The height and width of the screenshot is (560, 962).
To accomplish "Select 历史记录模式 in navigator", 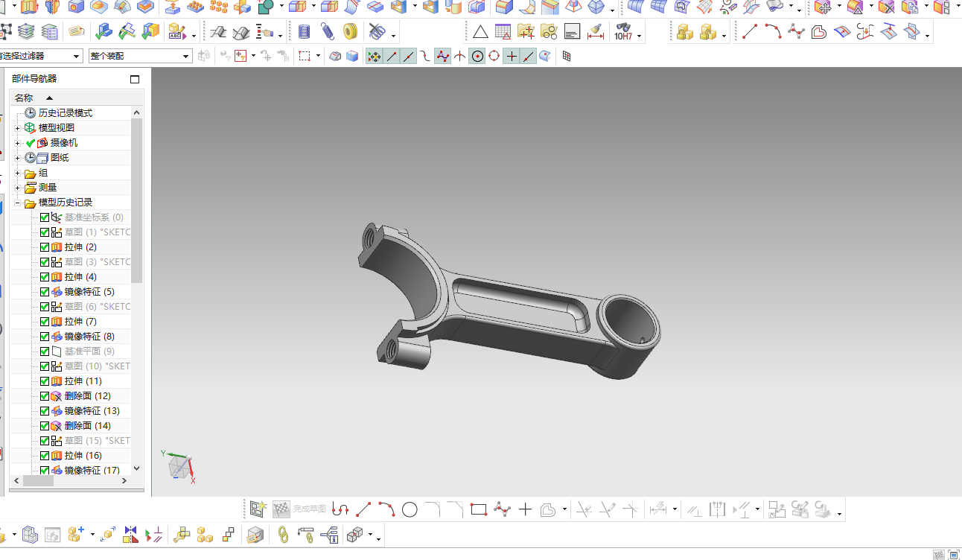I will coord(66,113).
